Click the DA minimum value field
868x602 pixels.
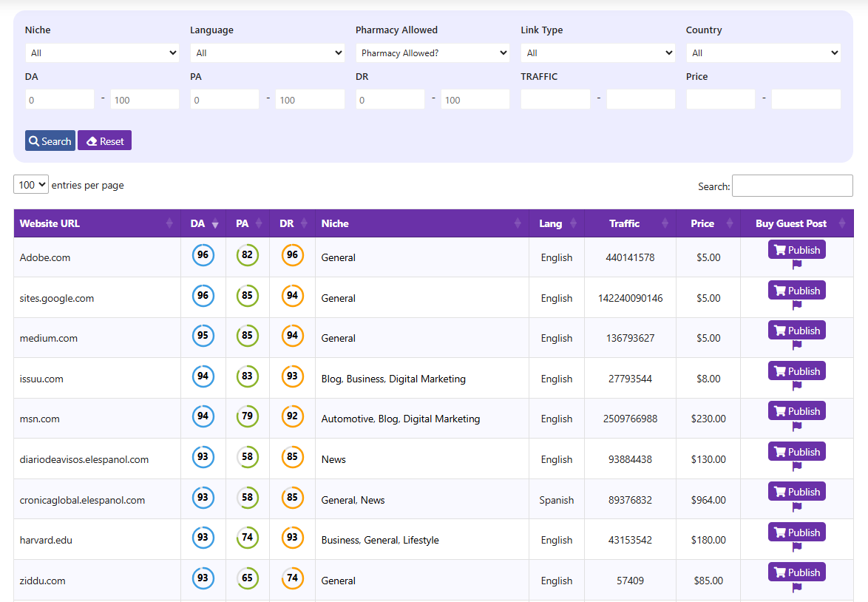pyautogui.click(x=60, y=100)
